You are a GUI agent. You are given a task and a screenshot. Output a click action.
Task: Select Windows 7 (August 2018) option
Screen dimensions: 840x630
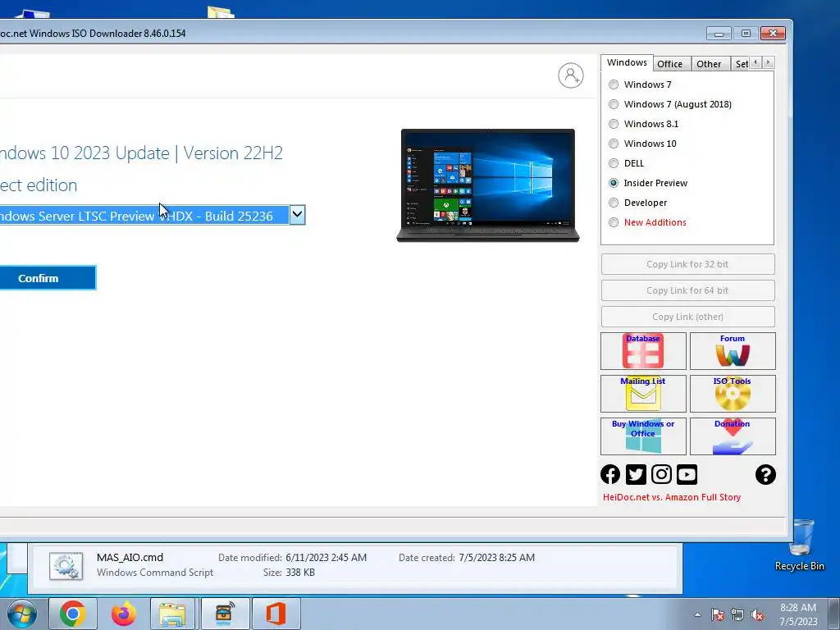pyautogui.click(x=614, y=104)
